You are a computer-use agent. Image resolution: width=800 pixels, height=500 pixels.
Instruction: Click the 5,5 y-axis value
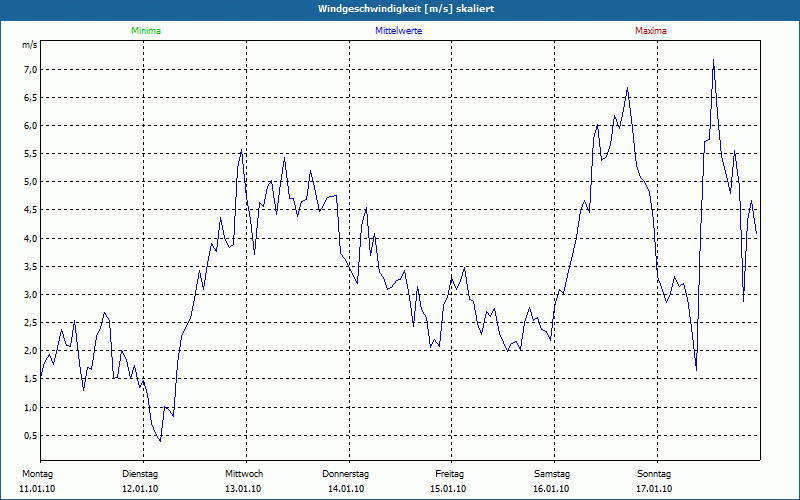tap(30, 154)
